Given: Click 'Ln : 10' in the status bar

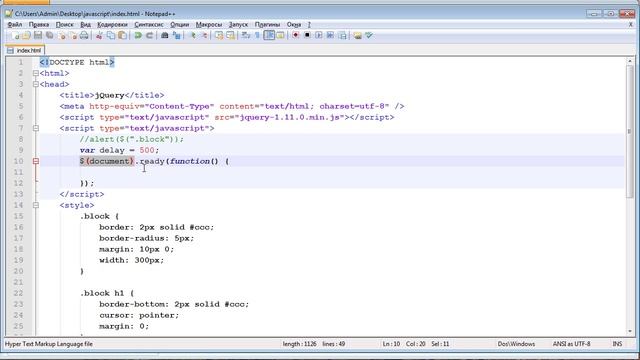Looking at the screenshot, I should 391,344.
